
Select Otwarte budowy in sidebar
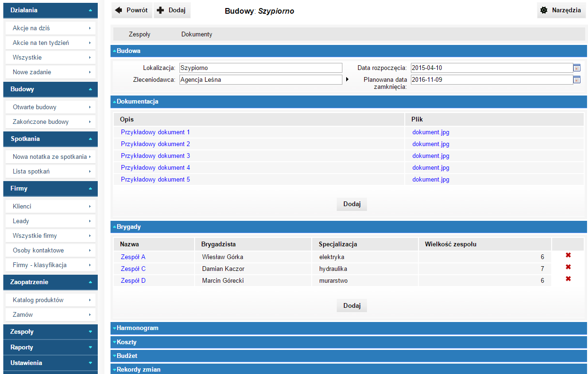[x=50, y=107]
